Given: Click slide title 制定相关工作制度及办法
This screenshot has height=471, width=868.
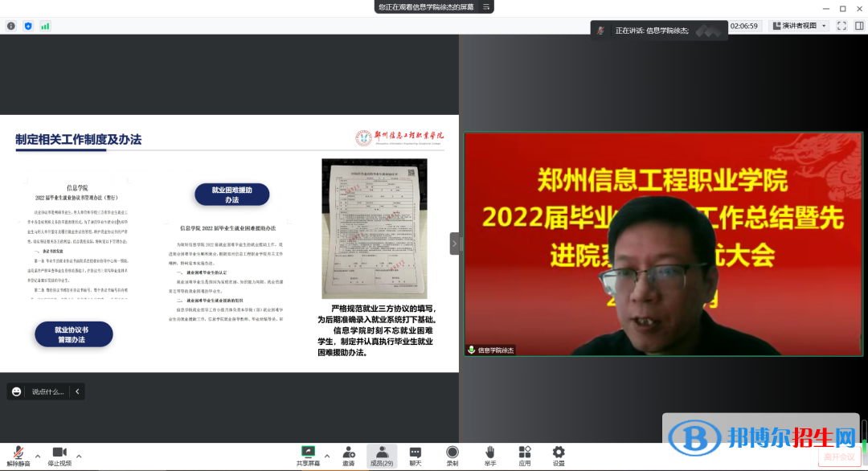Looking at the screenshot, I should [79, 140].
